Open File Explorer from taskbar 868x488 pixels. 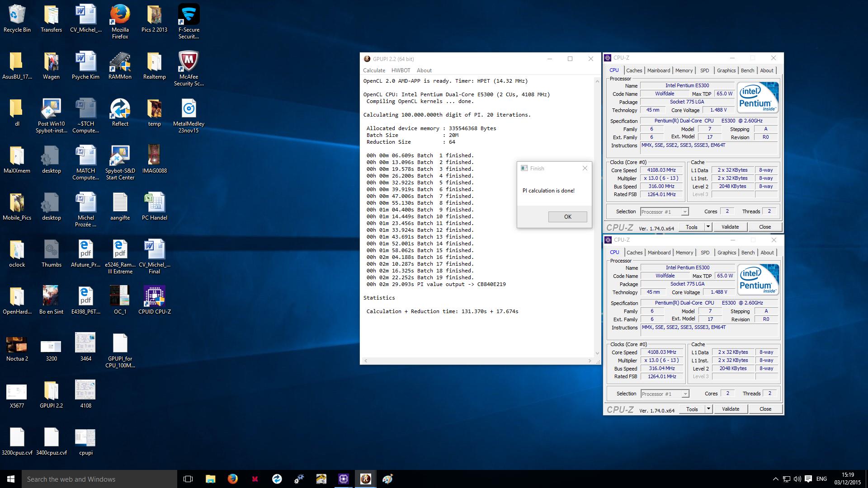coord(210,479)
